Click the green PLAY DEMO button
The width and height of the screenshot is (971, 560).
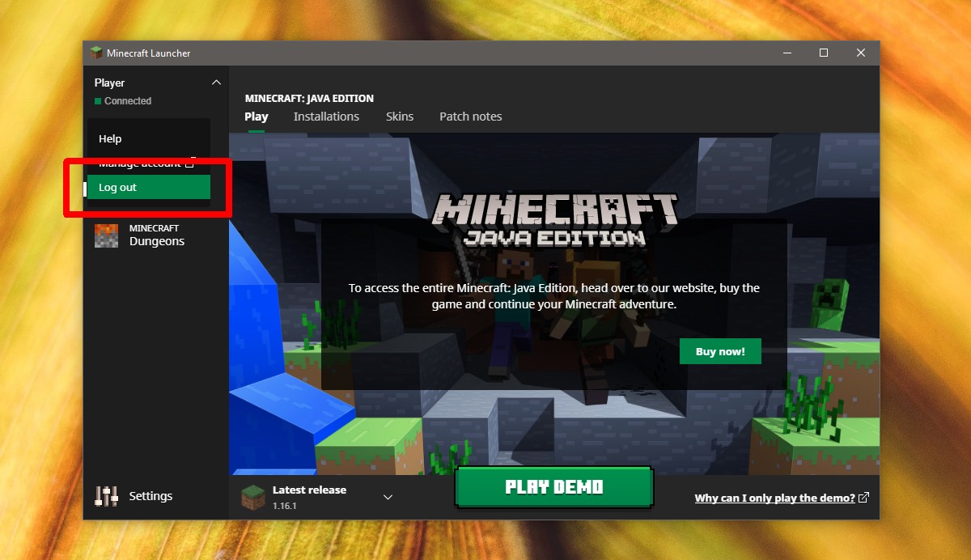point(554,487)
